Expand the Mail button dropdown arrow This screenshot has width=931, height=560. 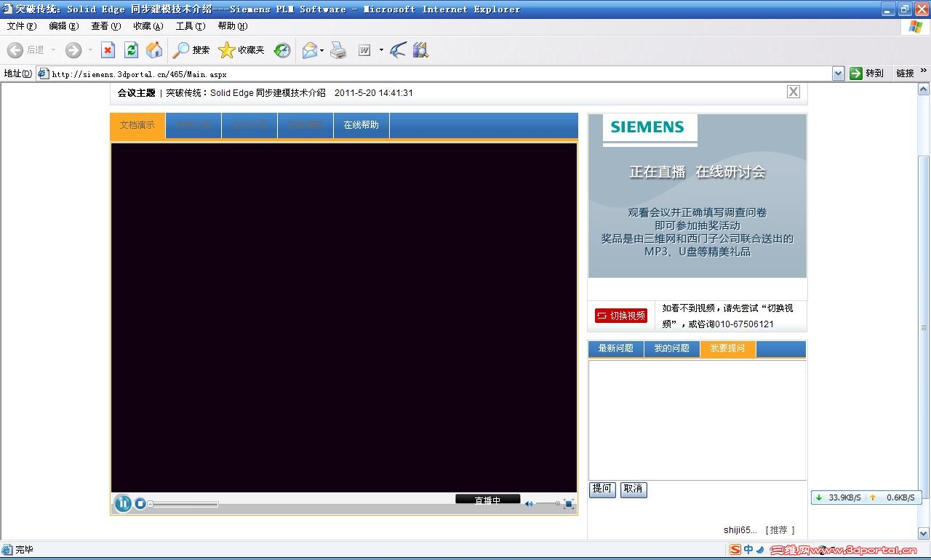coord(322,50)
